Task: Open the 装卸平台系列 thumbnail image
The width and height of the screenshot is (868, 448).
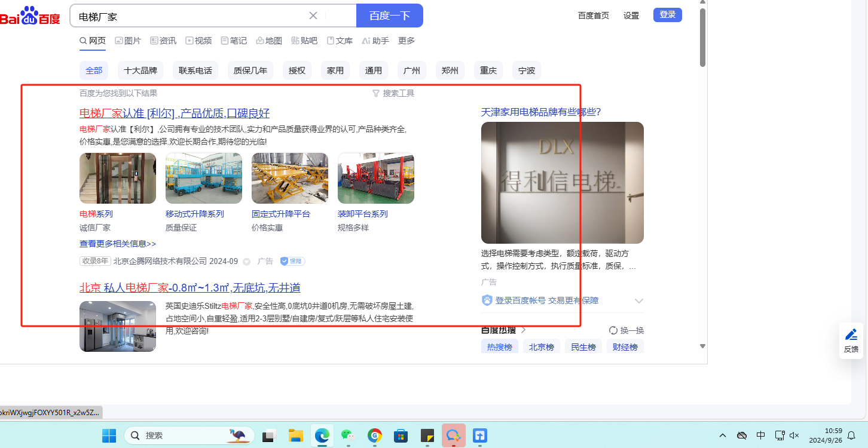Action: [376, 178]
